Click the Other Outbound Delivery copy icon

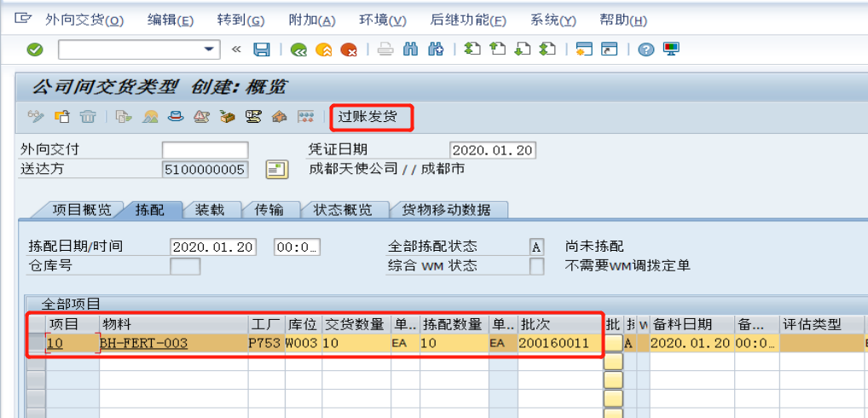tap(62, 117)
